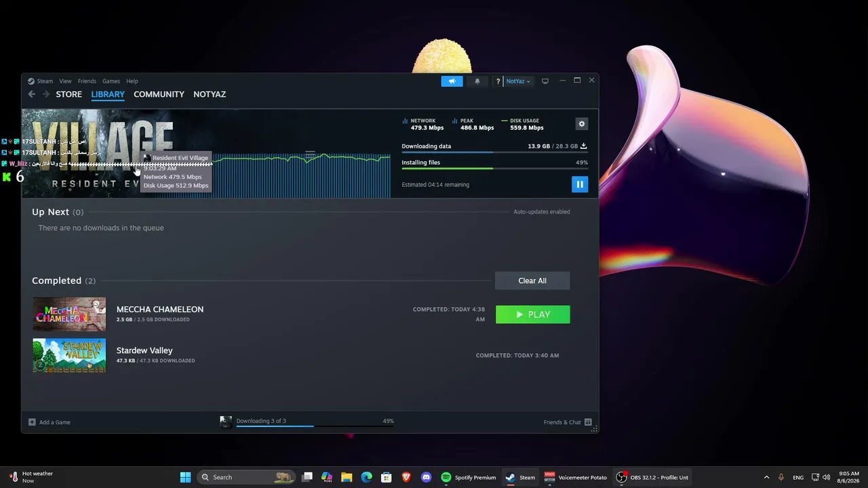Click the microphone tray icon
The image size is (868, 488).
781,477
